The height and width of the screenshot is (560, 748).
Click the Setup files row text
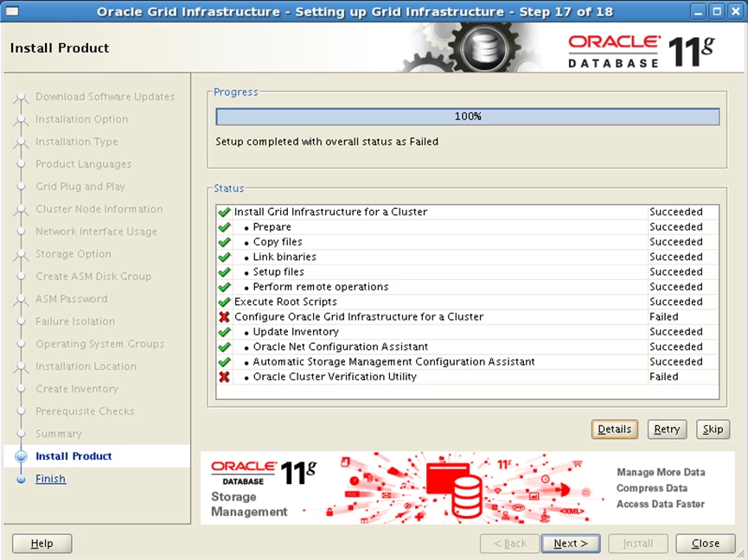click(278, 272)
